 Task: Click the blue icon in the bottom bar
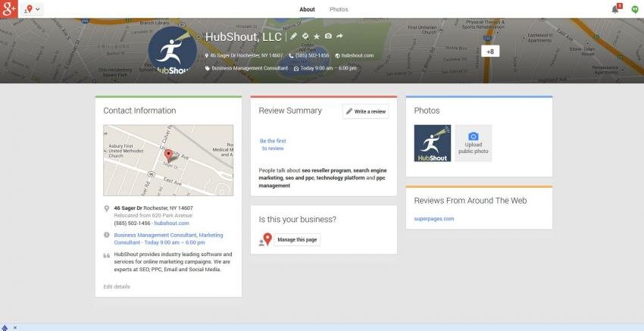5,328
